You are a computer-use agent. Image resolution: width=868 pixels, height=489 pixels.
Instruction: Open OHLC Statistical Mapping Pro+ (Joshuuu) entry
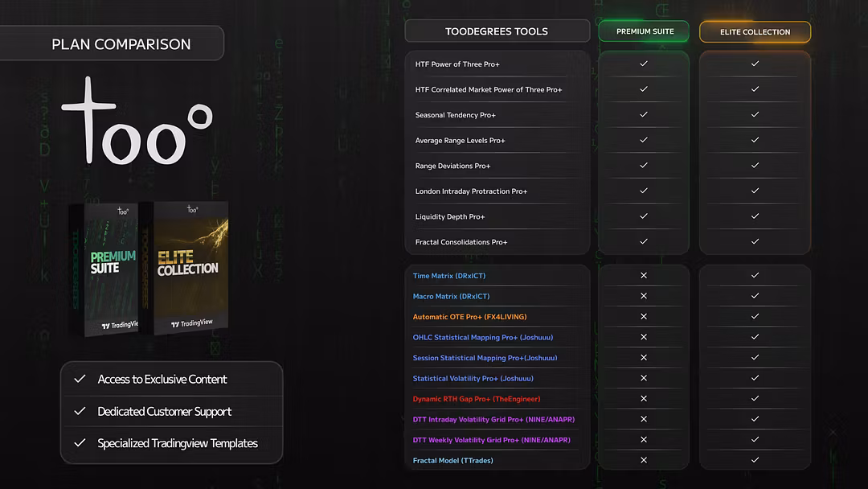483,337
